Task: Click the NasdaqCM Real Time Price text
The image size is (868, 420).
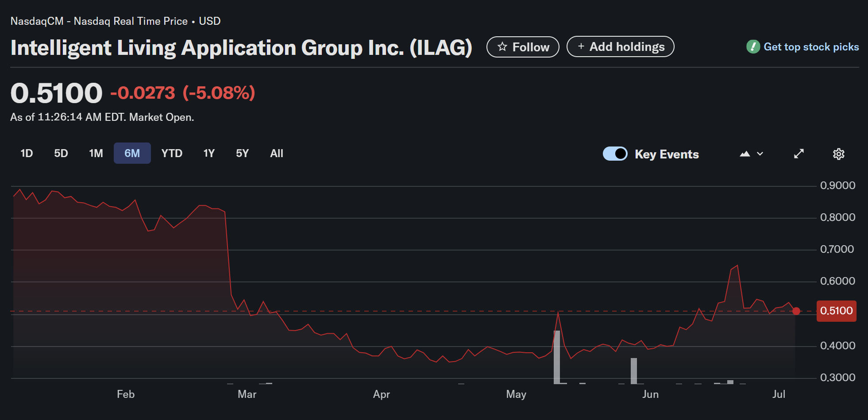Action: pos(115,21)
